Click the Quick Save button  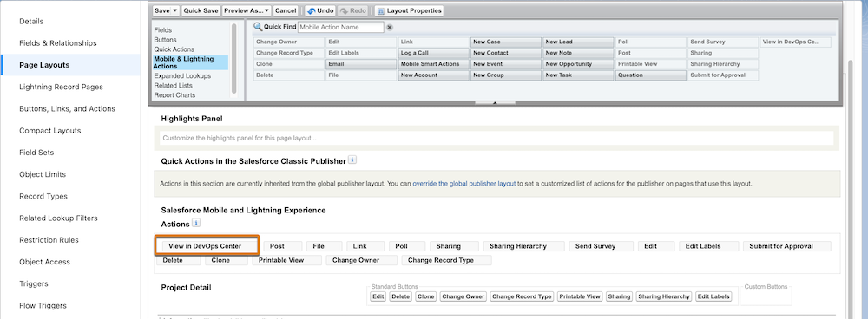pyautogui.click(x=201, y=11)
